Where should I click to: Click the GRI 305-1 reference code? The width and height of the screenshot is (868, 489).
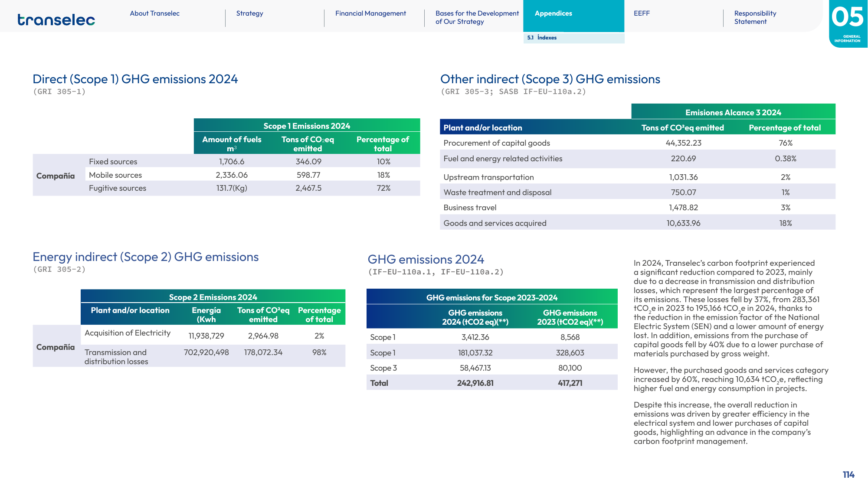click(x=59, y=91)
